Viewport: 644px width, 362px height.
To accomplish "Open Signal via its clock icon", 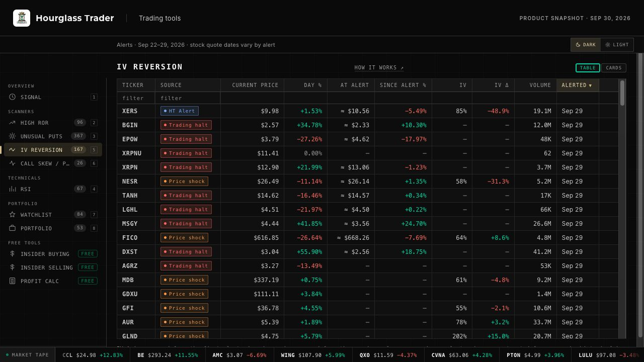I will tap(13, 97).
